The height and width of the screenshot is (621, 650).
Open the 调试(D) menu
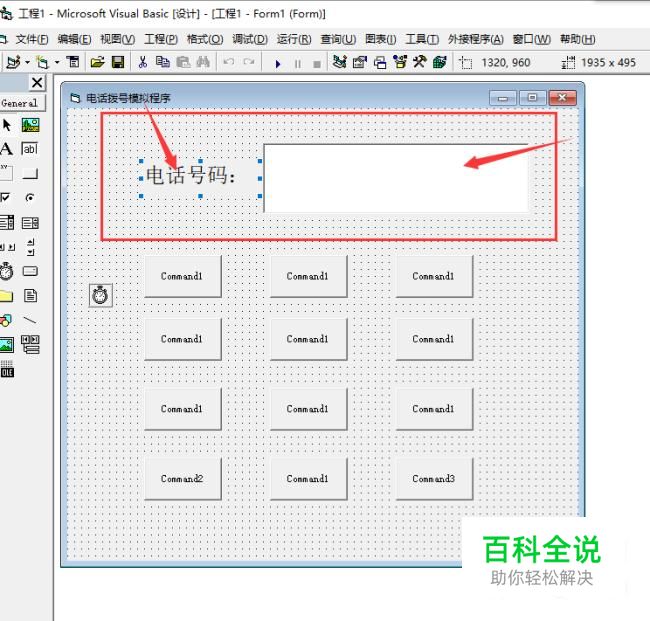click(250, 39)
